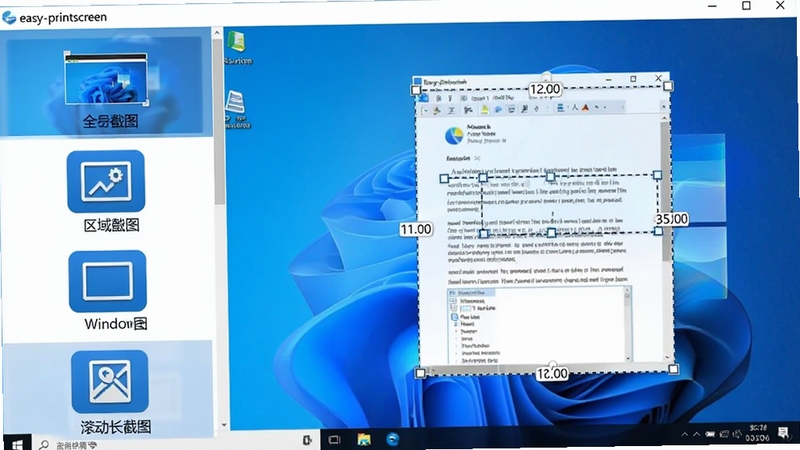Open dropdown arrow beside blue alignment icon
The width and height of the screenshot is (800, 450).
click(x=568, y=107)
